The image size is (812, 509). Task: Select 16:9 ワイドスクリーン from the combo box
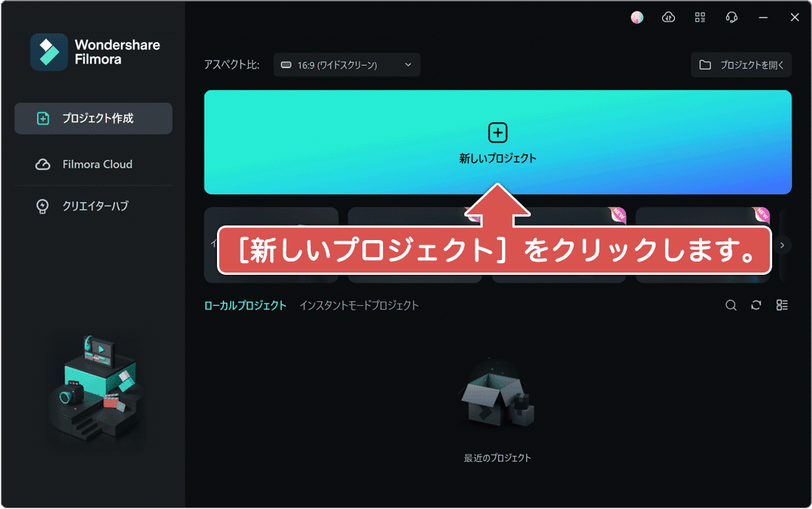[346, 64]
